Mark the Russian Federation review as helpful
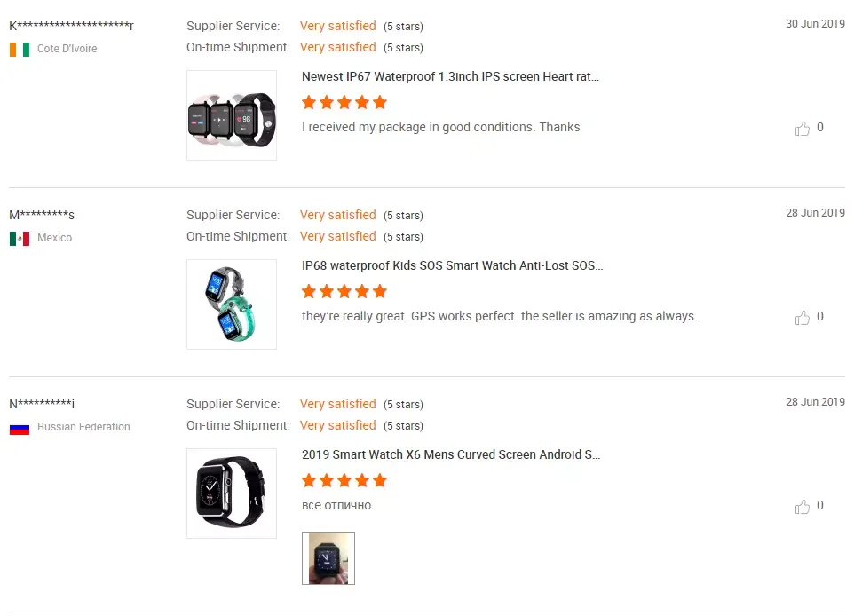This screenshot has width=862, height=616. (803, 507)
